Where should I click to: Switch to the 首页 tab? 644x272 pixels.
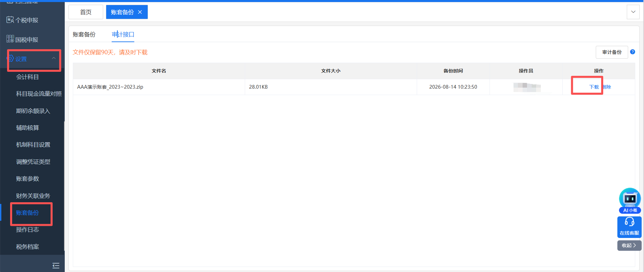pyautogui.click(x=86, y=12)
